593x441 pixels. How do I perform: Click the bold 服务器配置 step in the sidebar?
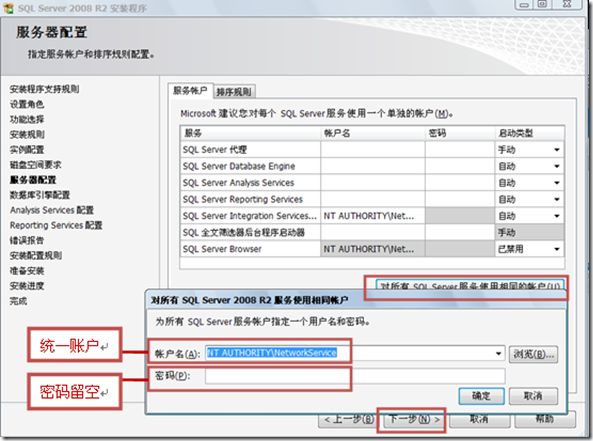click(x=33, y=180)
